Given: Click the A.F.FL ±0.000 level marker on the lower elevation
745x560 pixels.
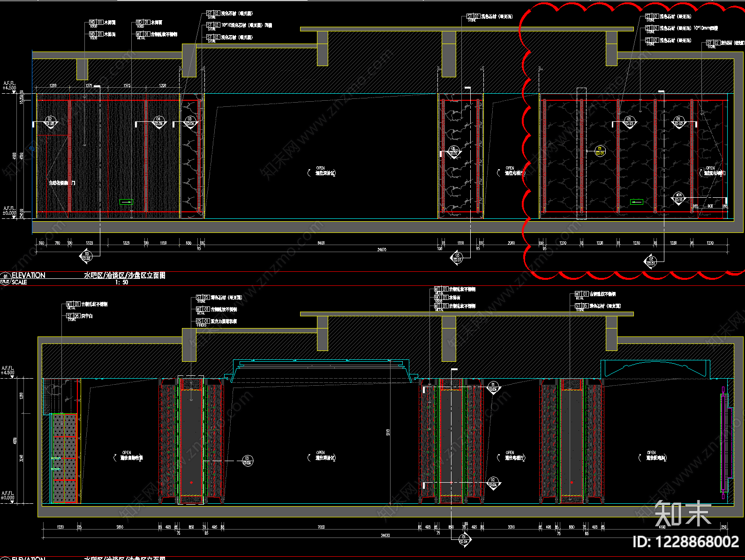Looking at the screenshot, I should click(8, 496).
